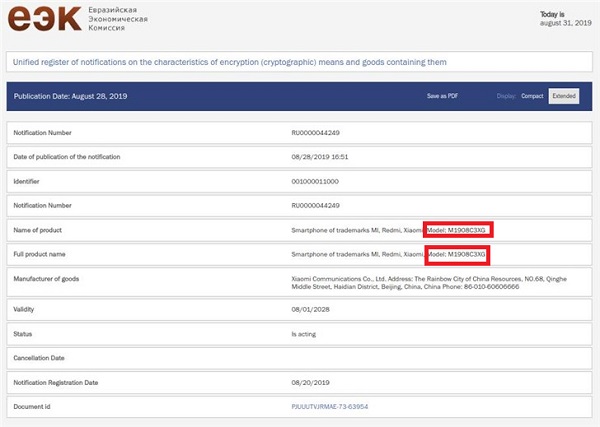Screen dimensions: 600x427
Task: Click the Validity value 08/01/2028
Action: click(310, 310)
